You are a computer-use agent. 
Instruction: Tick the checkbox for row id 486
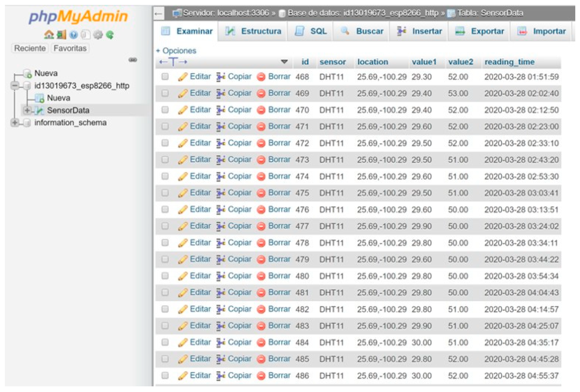(165, 376)
